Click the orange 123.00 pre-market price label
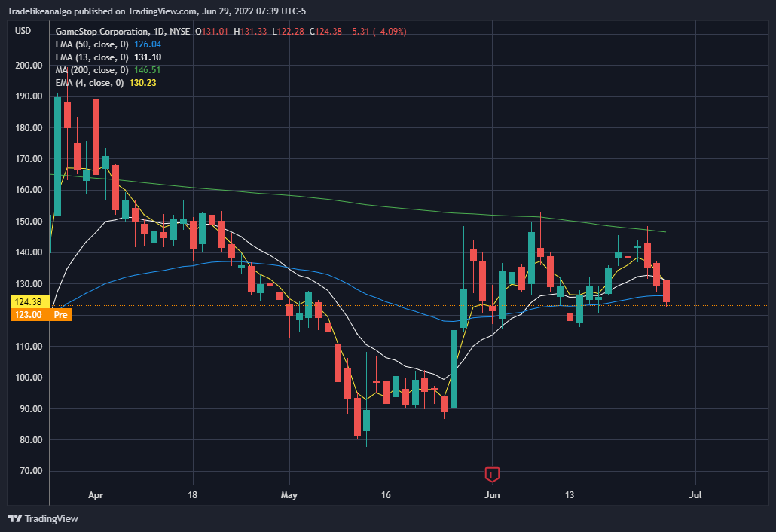Screen dimensions: 776x532 coord(28,315)
